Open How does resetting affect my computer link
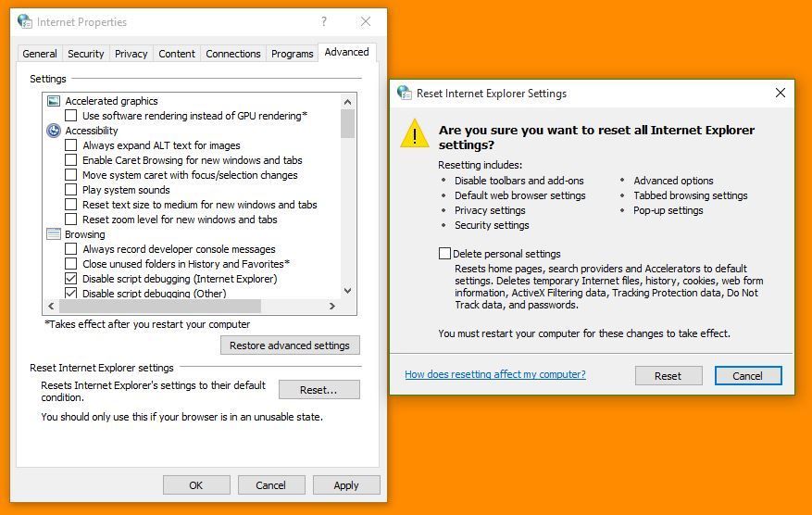 [495, 374]
